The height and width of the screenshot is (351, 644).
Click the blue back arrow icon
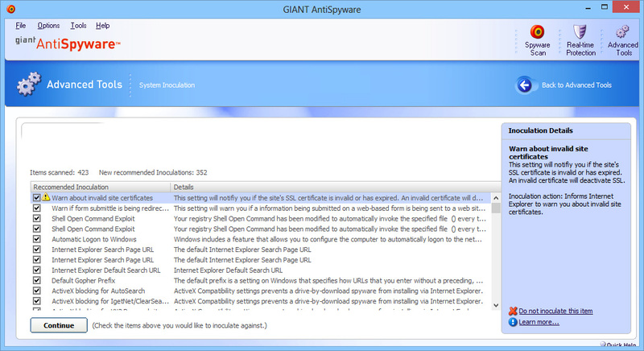[x=524, y=85]
